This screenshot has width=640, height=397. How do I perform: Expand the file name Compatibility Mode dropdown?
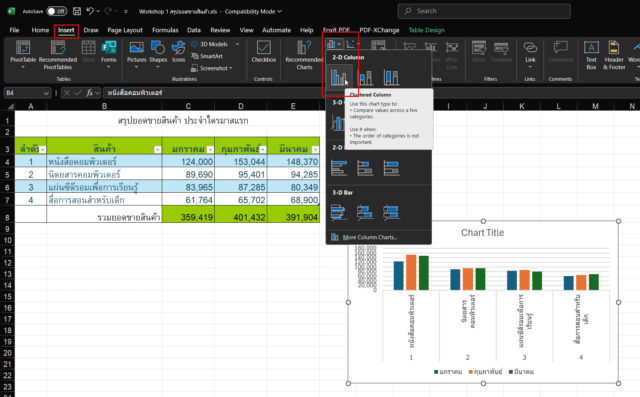click(280, 11)
